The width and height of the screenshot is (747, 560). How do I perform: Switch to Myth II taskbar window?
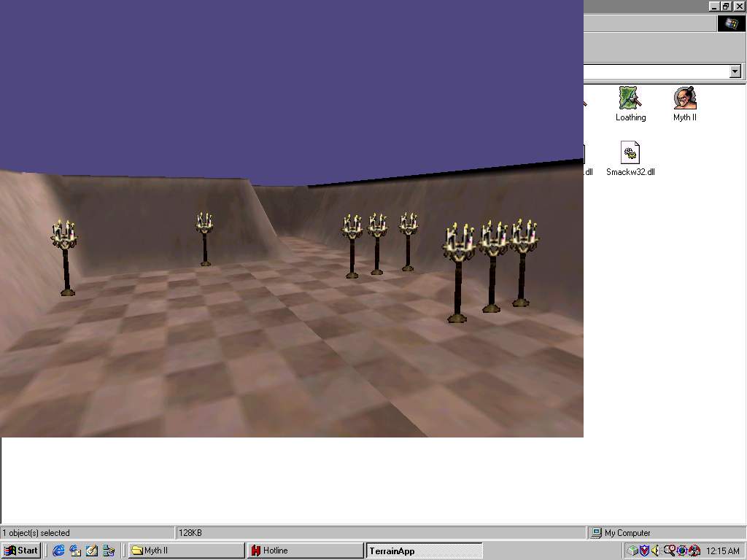(x=186, y=551)
